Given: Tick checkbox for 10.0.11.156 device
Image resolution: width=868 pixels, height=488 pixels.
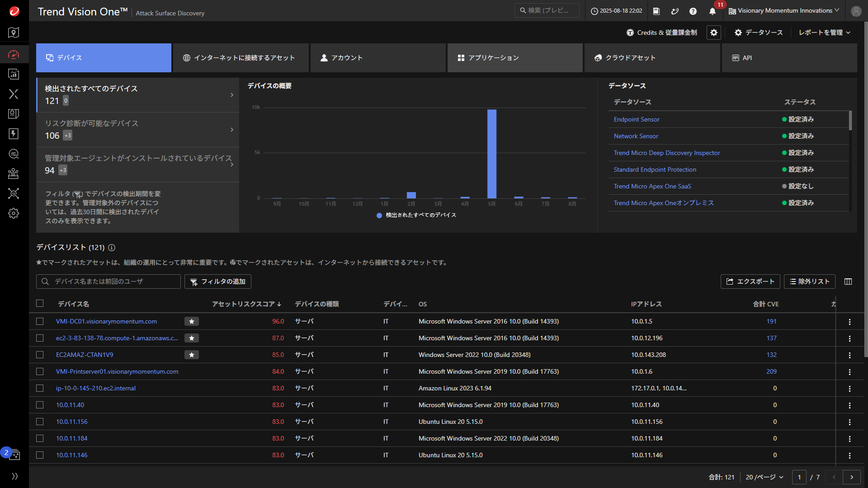Looking at the screenshot, I should (x=40, y=422).
